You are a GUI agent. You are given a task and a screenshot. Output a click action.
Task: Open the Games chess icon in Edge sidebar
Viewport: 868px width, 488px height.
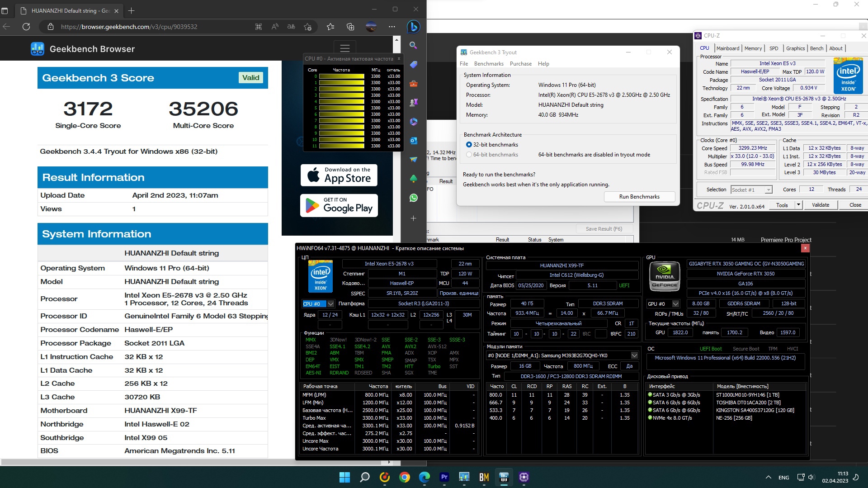[413, 103]
